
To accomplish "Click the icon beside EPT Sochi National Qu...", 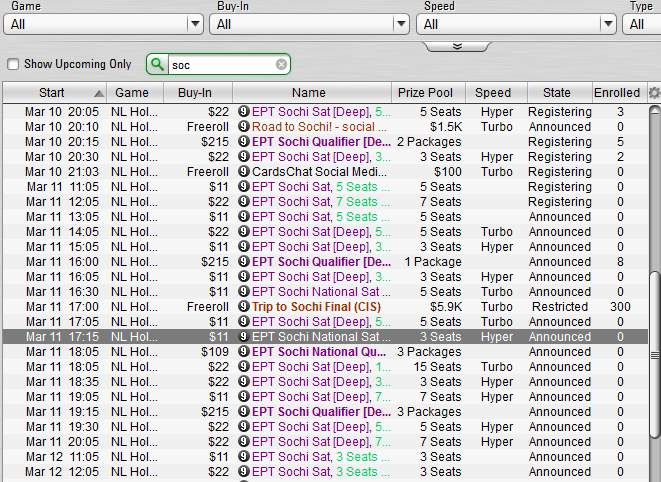I will click(244, 352).
